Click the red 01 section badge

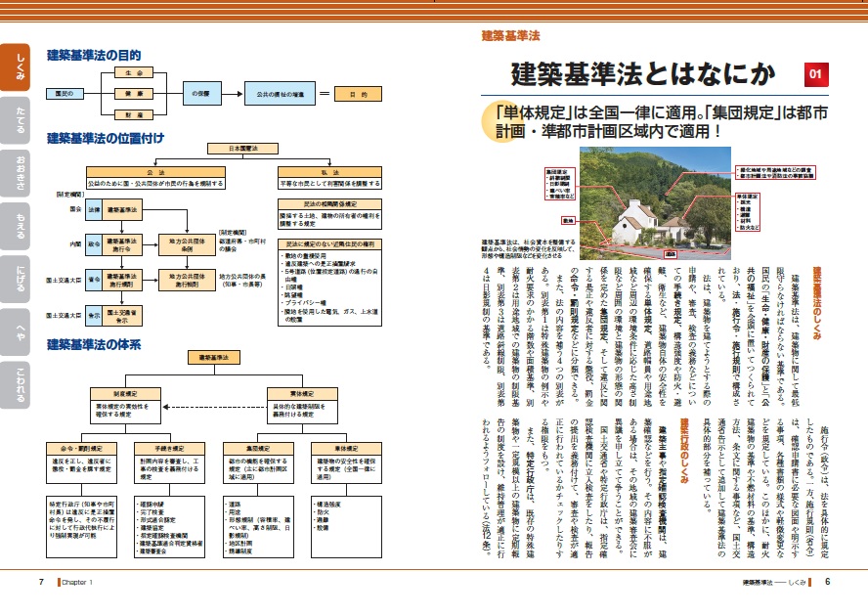point(816,74)
